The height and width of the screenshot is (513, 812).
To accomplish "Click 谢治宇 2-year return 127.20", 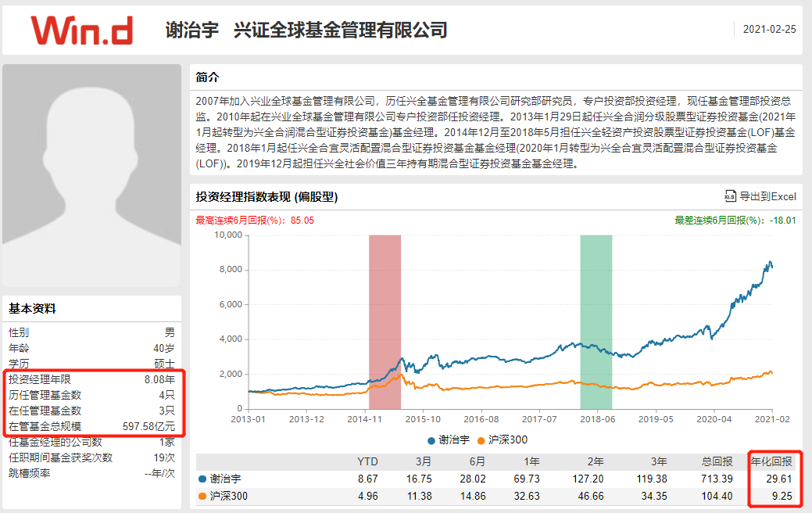I will coord(588,479).
